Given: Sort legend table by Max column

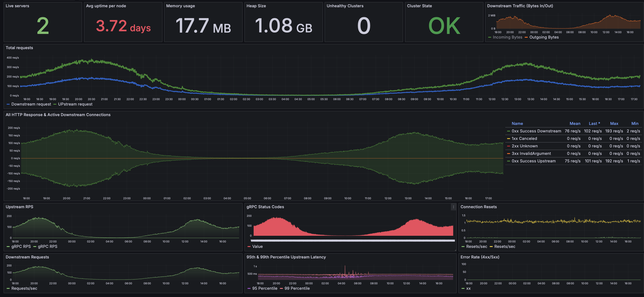Looking at the screenshot, I should pyautogui.click(x=614, y=124).
